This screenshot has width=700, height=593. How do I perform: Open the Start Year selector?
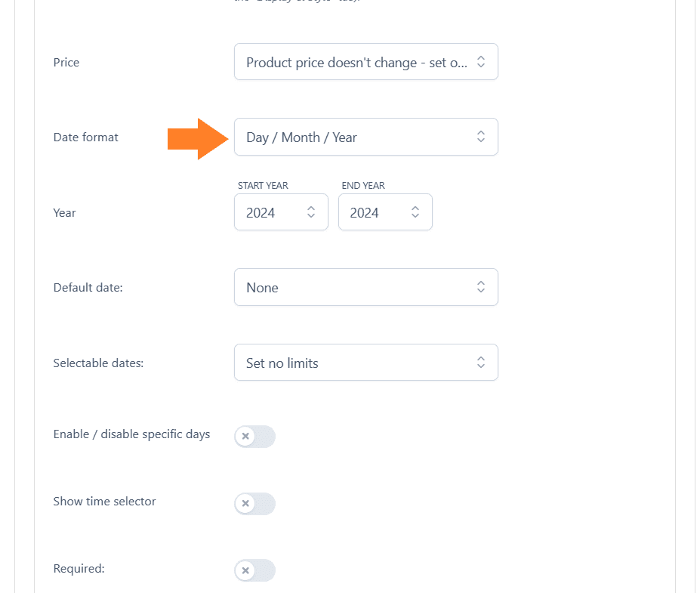coord(281,212)
